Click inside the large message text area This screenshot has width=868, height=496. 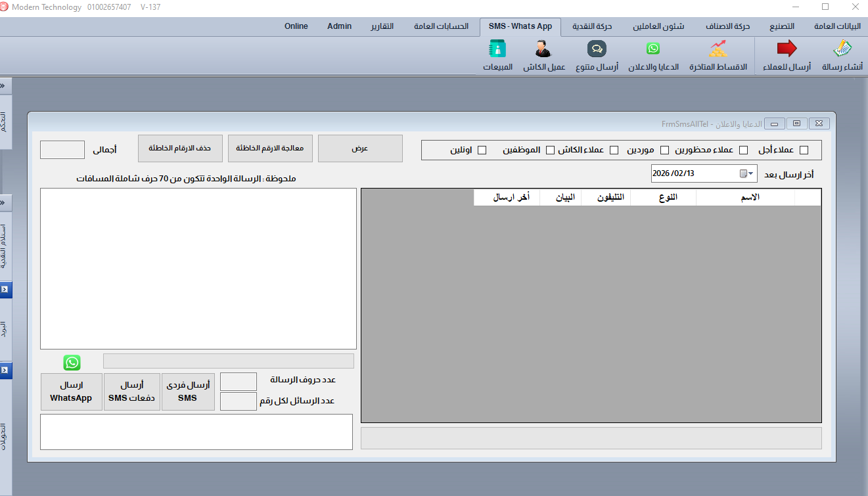pos(198,268)
